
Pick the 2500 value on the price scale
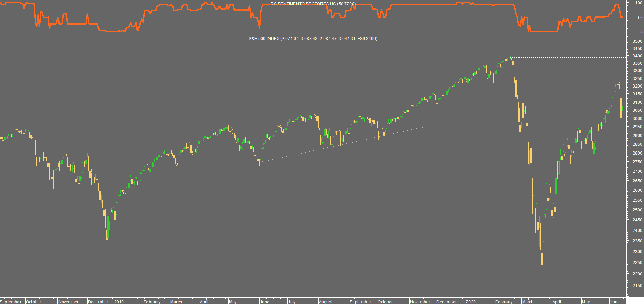(x=637, y=210)
